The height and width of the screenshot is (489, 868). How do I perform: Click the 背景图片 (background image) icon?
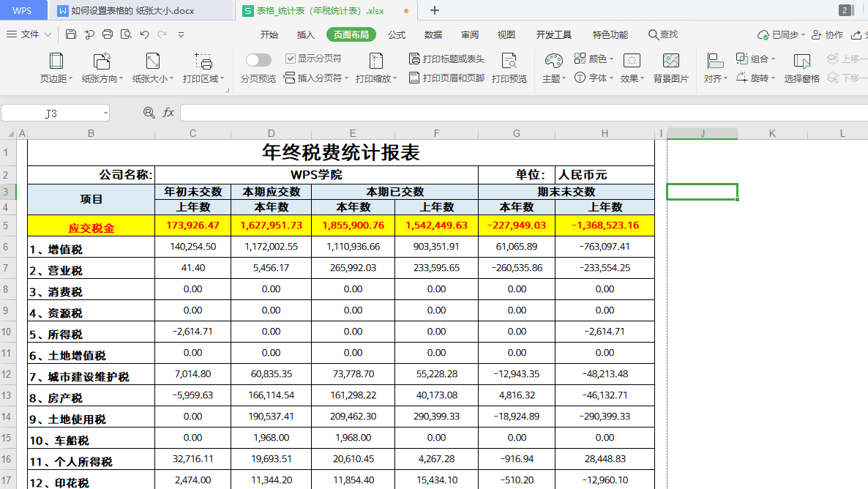[x=670, y=67]
